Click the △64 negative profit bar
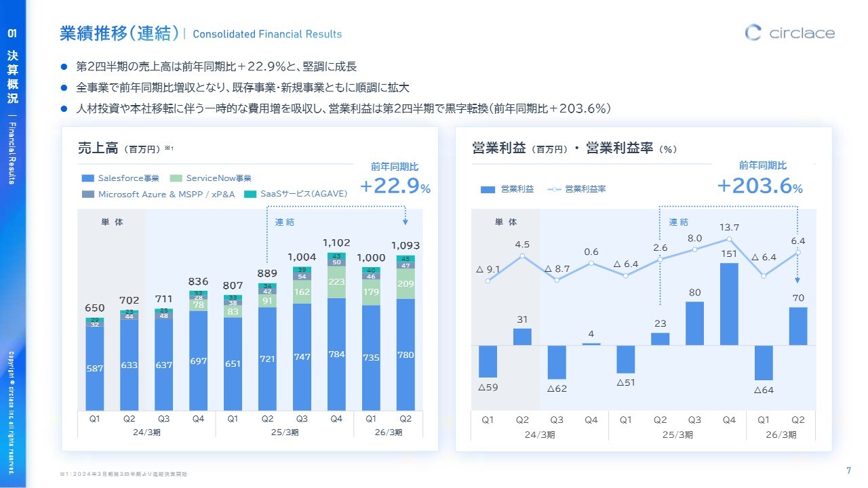 (x=764, y=363)
